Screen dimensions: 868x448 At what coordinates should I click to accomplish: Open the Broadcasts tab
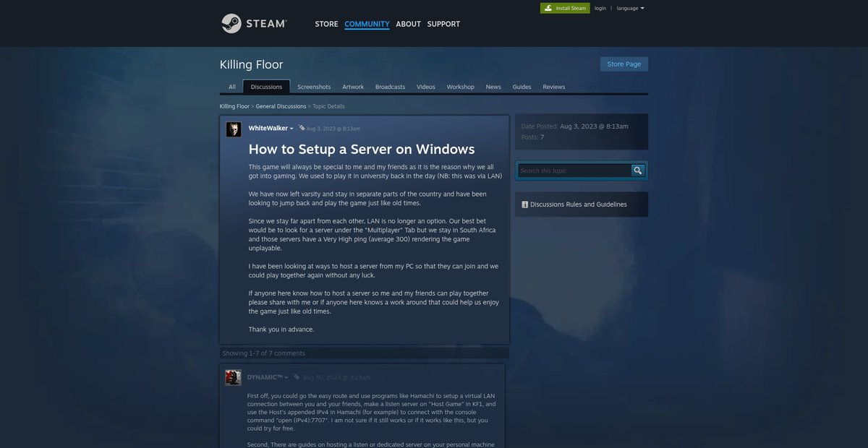(x=390, y=87)
